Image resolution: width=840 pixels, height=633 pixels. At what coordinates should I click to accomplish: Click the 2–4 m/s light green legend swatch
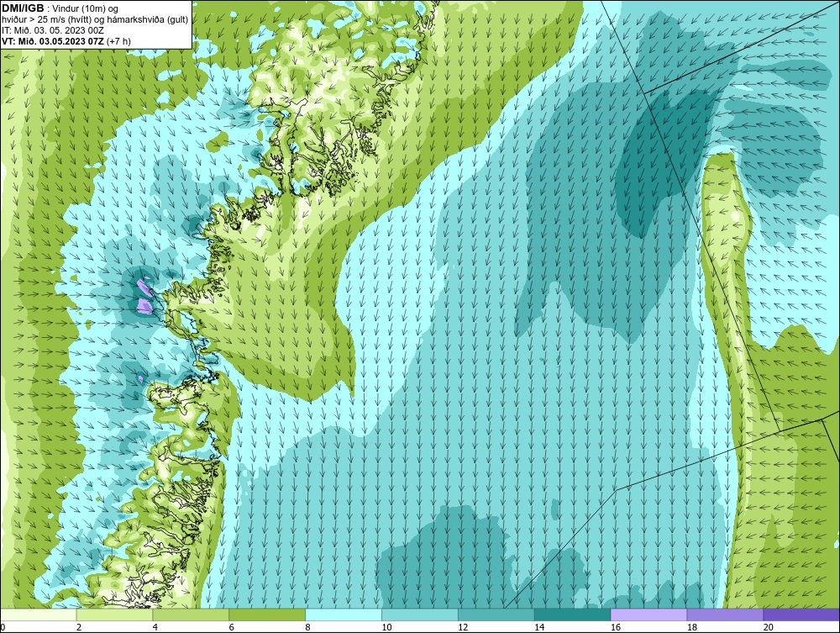(114, 615)
